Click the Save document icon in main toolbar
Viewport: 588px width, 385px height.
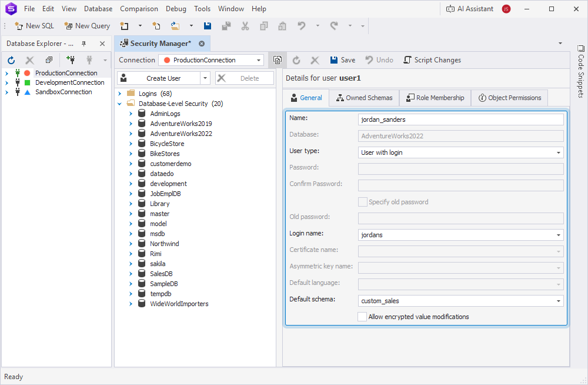(x=208, y=26)
